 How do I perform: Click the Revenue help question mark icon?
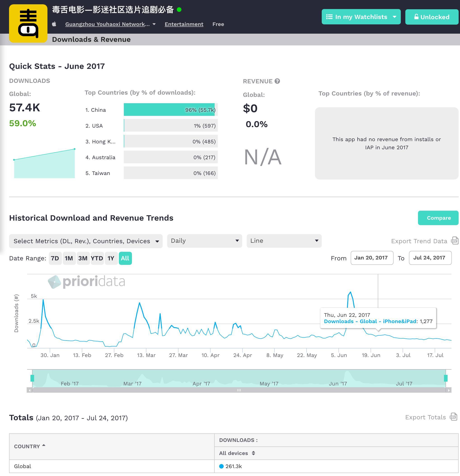pos(277,81)
